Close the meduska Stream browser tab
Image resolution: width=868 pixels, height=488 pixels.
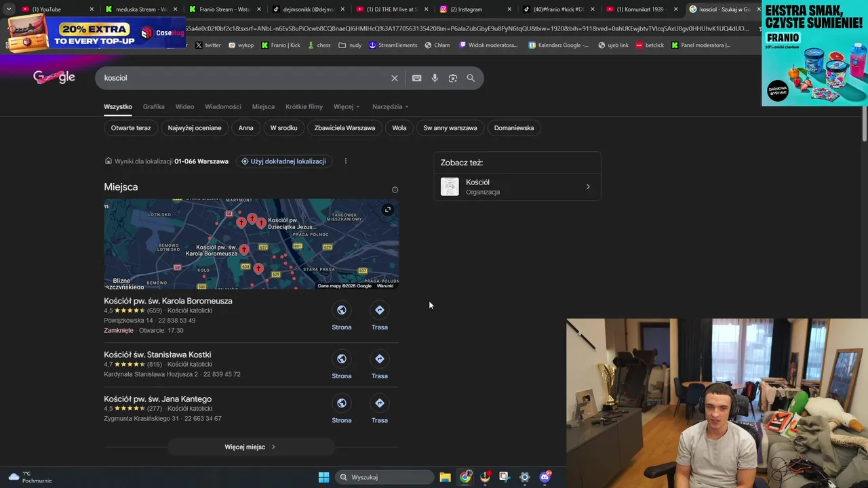176,9
